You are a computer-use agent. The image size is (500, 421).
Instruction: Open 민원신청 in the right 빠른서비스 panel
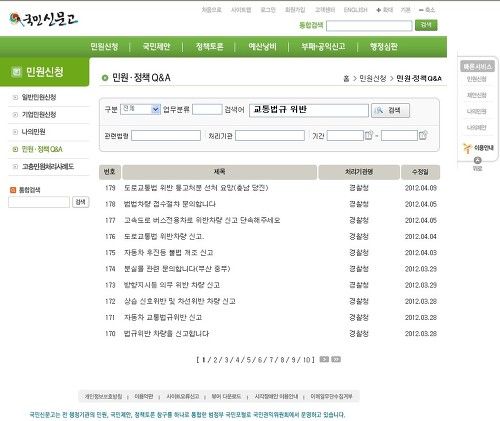tap(477, 79)
